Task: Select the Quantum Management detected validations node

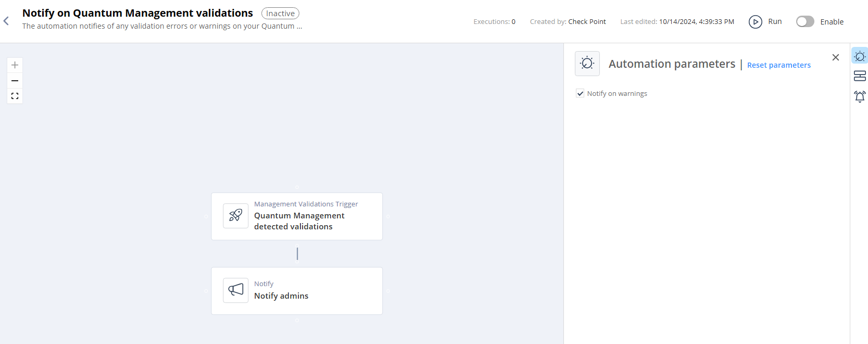Action: click(297, 216)
